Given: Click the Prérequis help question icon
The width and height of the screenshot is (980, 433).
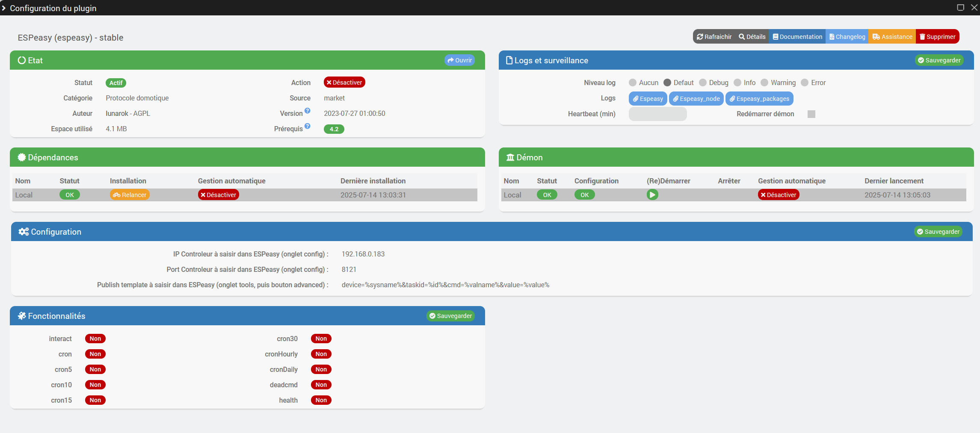Looking at the screenshot, I should point(308,127).
